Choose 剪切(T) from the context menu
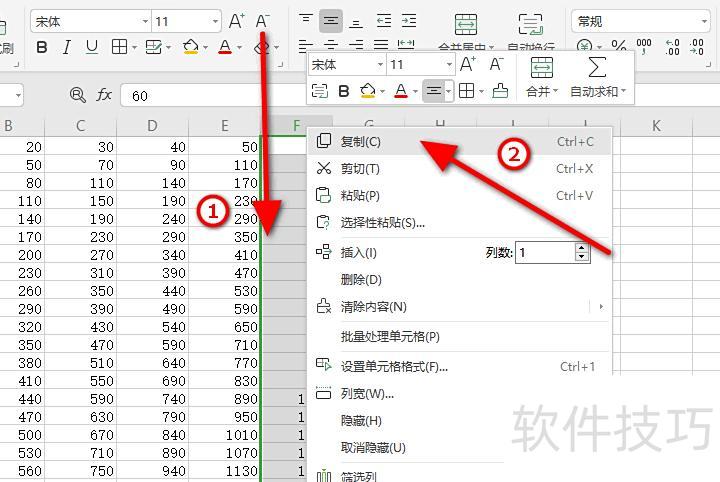720x482 pixels. pyautogui.click(x=459, y=169)
